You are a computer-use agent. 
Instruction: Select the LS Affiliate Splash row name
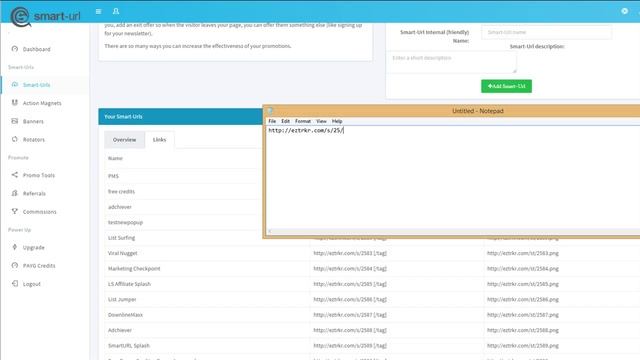pyautogui.click(x=129, y=284)
